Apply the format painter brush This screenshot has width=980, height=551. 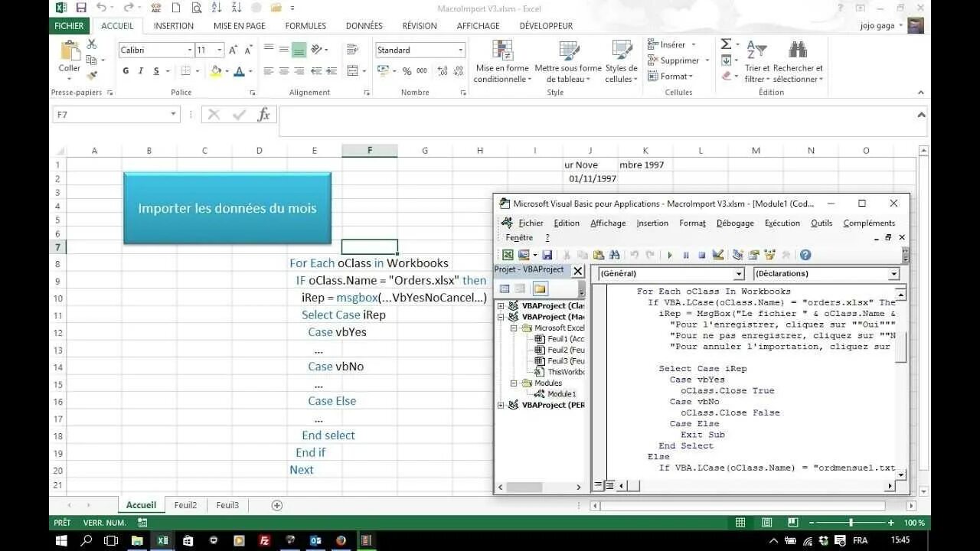pos(92,75)
